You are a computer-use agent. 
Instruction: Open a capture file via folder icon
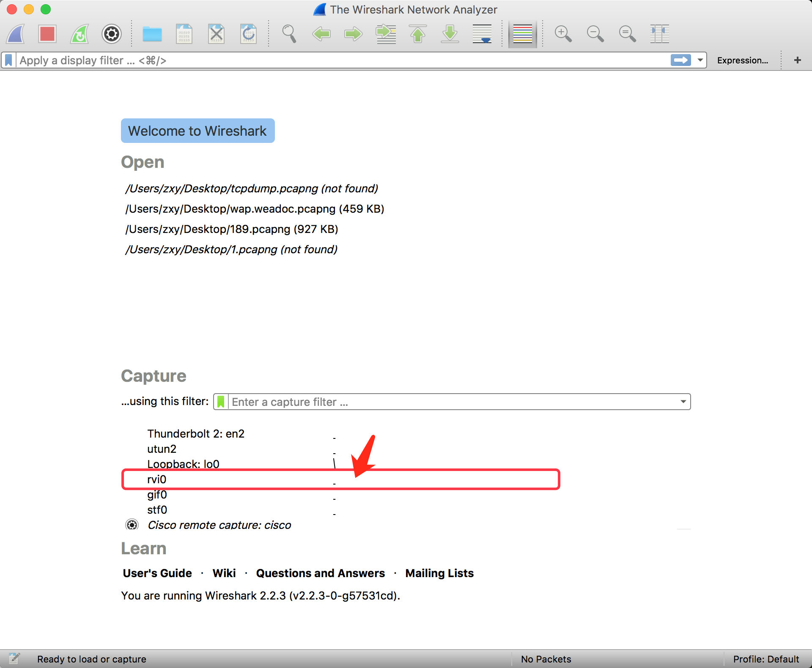point(152,34)
